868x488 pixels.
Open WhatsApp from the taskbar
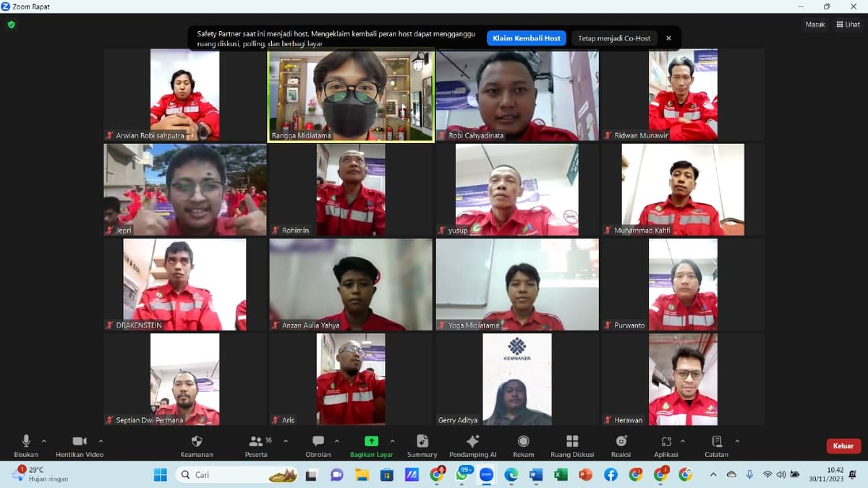(463, 474)
